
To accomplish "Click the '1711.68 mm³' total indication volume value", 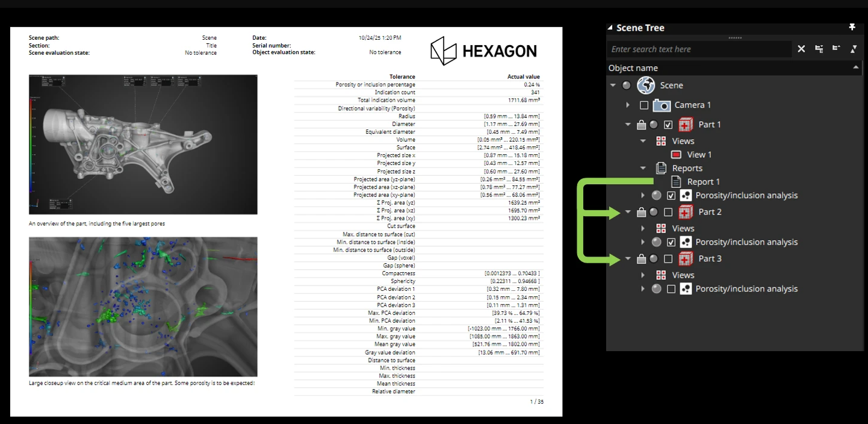I will 524,101.
